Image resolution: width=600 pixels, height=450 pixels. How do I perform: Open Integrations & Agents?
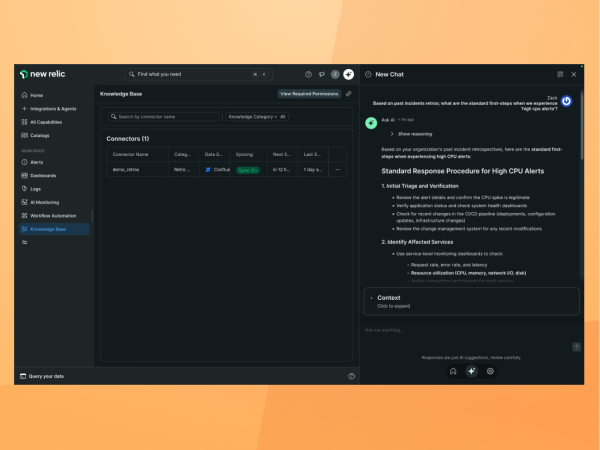click(x=49, y=109)
